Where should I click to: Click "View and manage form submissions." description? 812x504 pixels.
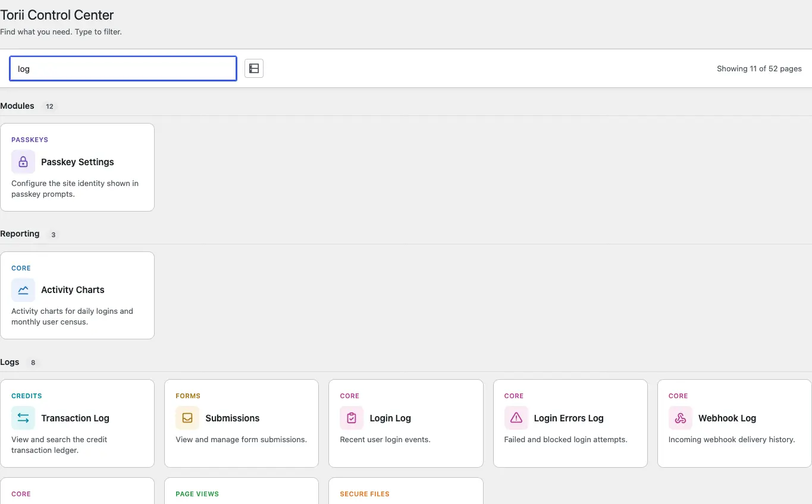[x=241, y=440]
